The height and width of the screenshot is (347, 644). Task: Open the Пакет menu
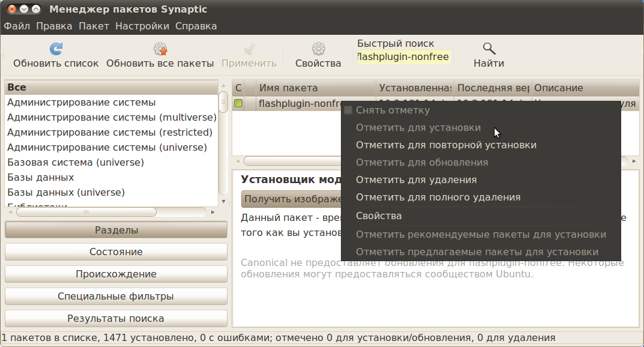click(94, 26)
